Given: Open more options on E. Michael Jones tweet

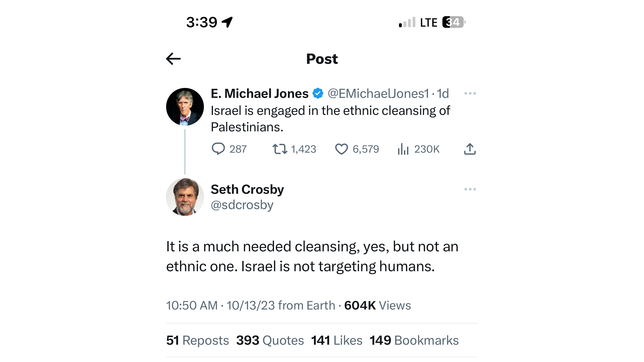Looking at the screenshot, I should (x=470, y=93).
